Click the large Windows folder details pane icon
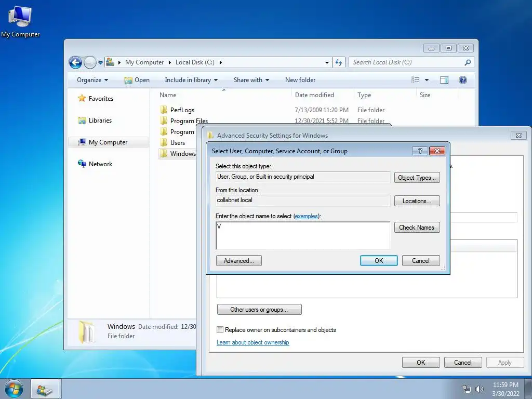 pos(86,332)
